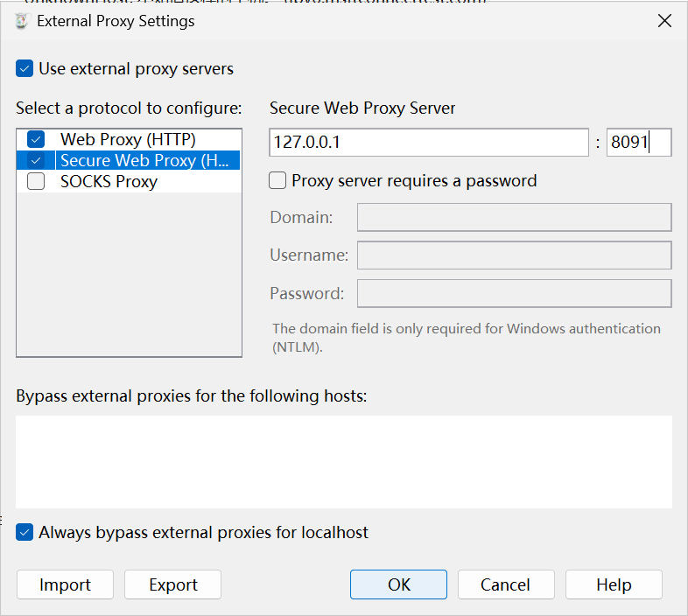The width and height of the screenshot is (688, 616).
Task: Close the External Proxy Settings dialog
Action: point(664,21)
